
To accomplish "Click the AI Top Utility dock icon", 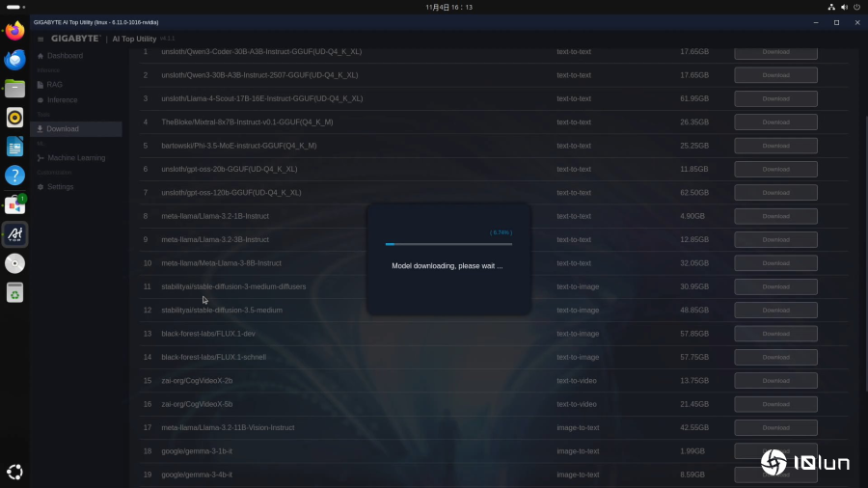I will pos(14,233).
